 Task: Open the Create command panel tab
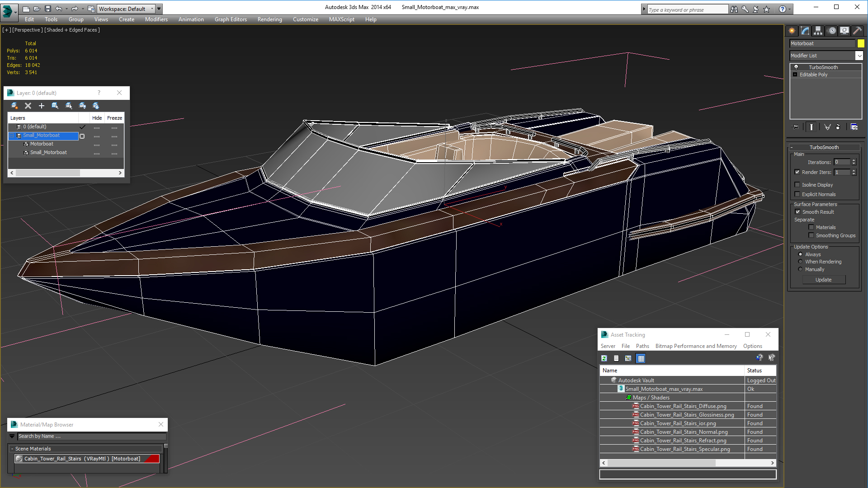tap(792, 31)
